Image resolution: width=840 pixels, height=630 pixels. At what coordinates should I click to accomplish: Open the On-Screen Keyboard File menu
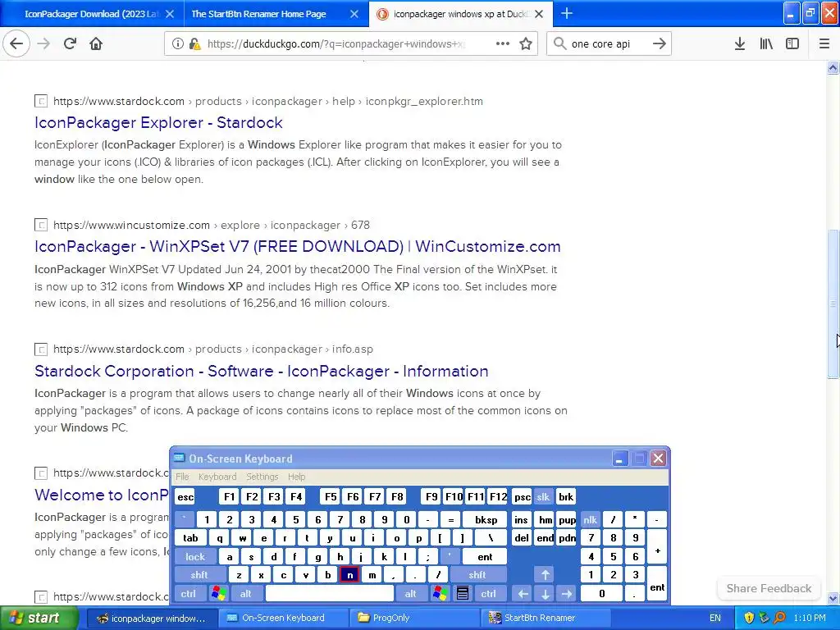point(182,477)
